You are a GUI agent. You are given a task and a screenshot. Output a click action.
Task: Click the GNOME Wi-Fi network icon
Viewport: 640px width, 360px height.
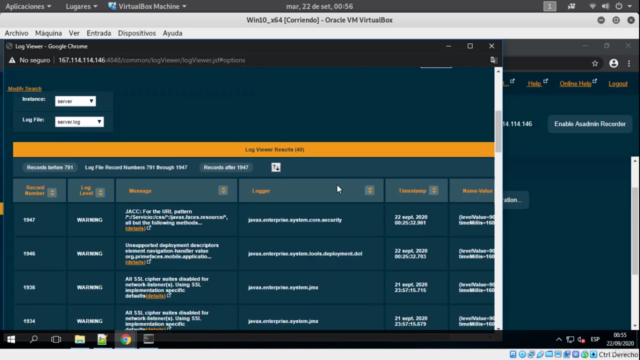click(592, 6)
